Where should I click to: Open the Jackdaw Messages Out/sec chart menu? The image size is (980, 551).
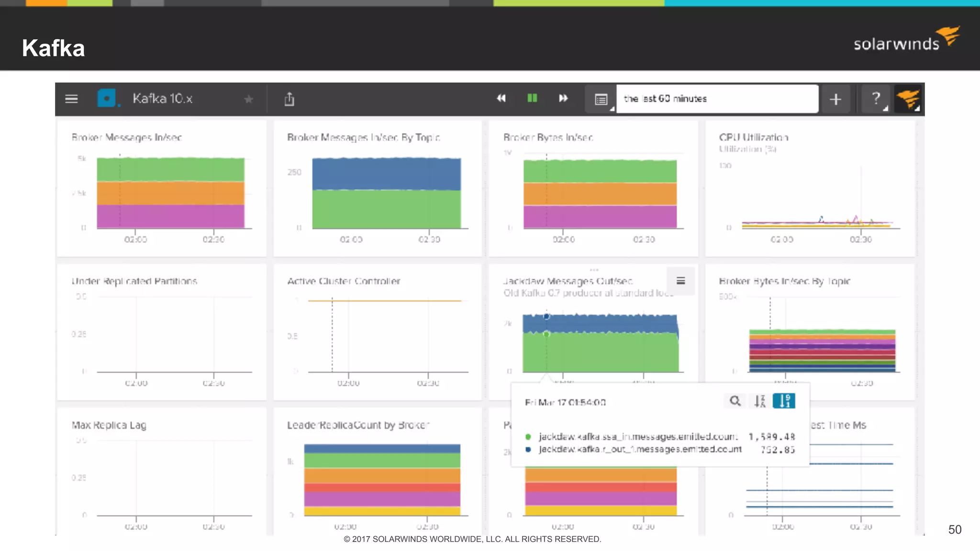click(680, 281)
